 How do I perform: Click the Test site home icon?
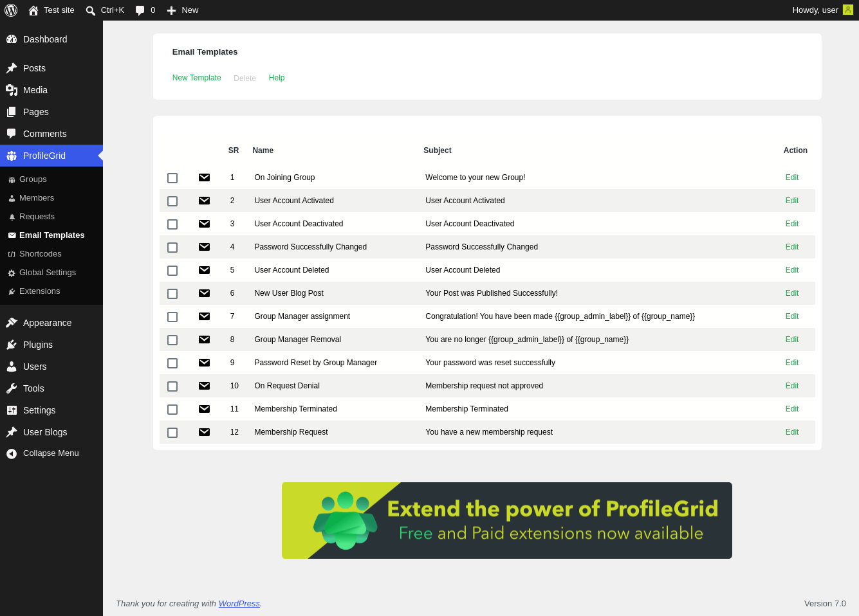pos(33,10)
